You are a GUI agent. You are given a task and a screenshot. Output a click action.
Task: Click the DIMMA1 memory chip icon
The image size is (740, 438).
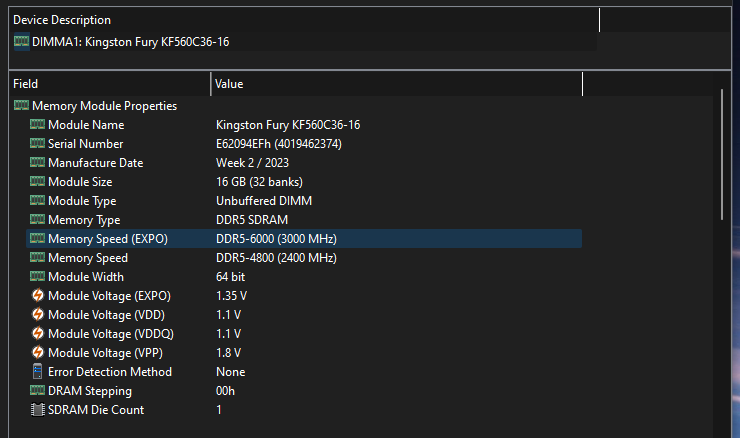pos(21,41)
